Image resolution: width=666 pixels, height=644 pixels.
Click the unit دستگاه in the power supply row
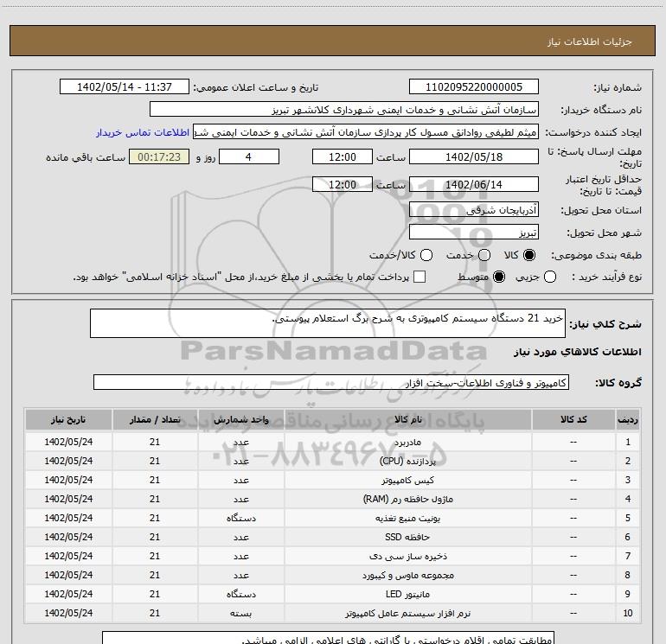coord(240,518)
